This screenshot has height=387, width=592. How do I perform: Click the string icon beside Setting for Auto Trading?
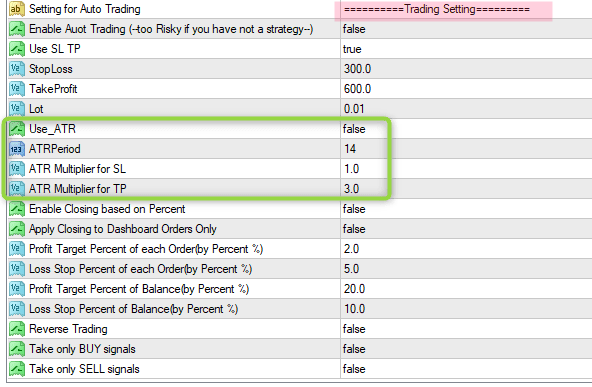pyautogui.click(x=17, y=9)
